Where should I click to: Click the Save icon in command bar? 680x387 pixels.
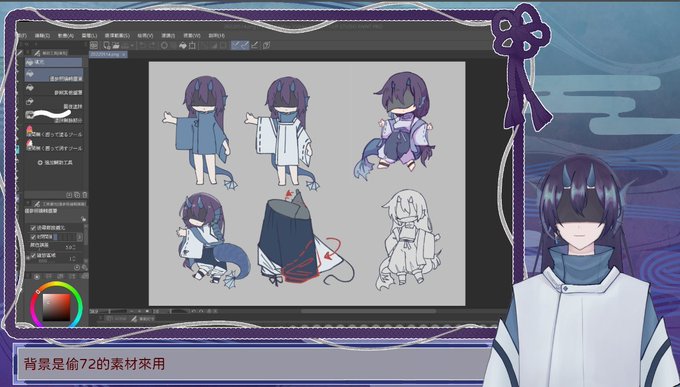coord(125,46)
